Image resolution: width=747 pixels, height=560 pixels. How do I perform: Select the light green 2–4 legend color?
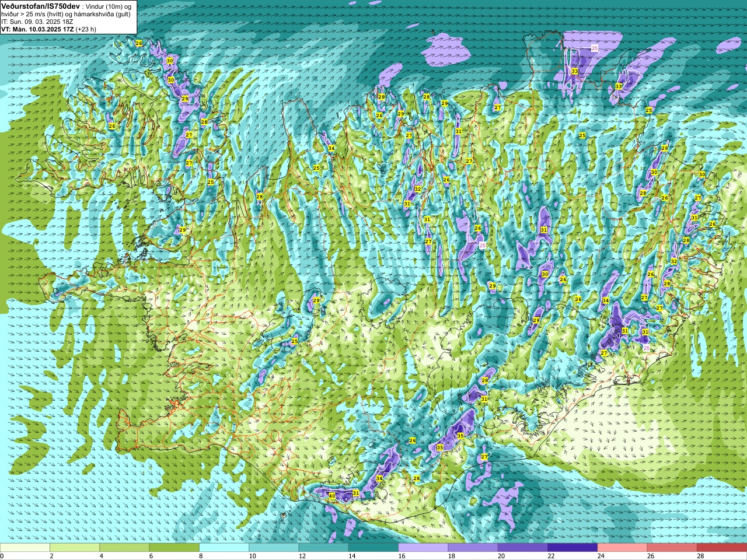(x=75, y=547)
